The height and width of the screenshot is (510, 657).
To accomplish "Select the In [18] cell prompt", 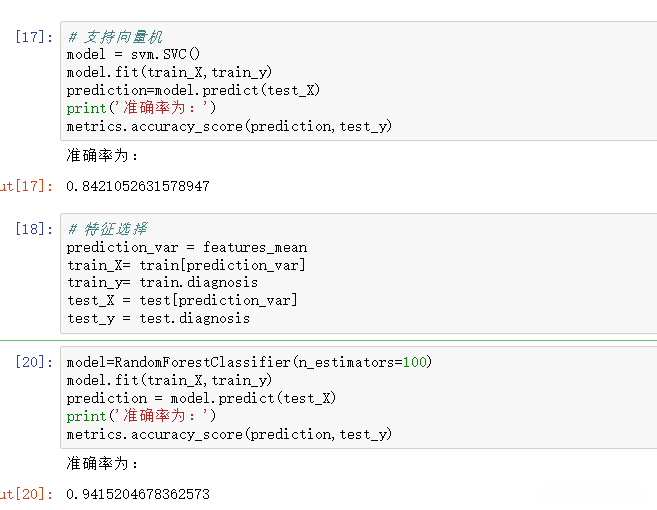I will pyautogui.click(x=32, y=229).
